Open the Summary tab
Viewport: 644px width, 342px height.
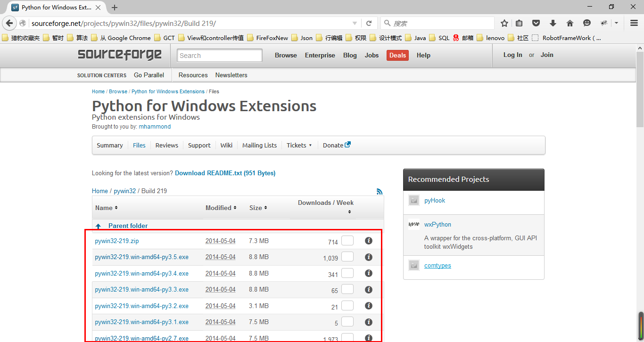coord(110,145)
